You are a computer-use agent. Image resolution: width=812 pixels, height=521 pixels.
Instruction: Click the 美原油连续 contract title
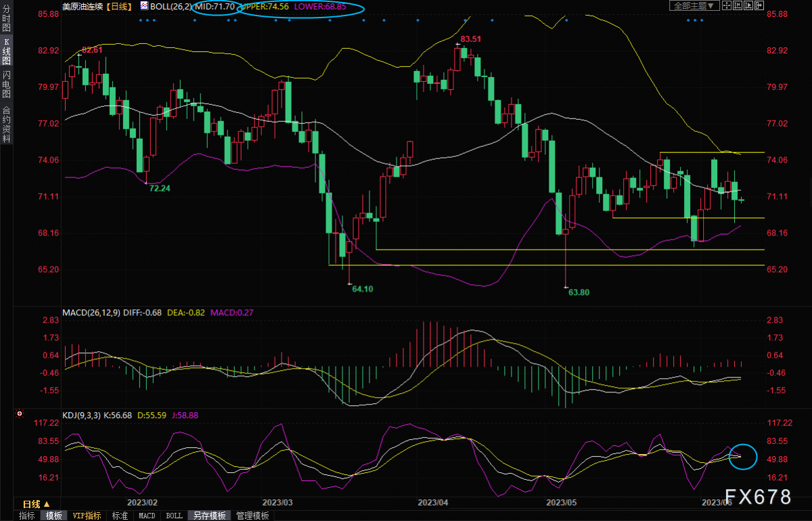click(x=81, y=6)
